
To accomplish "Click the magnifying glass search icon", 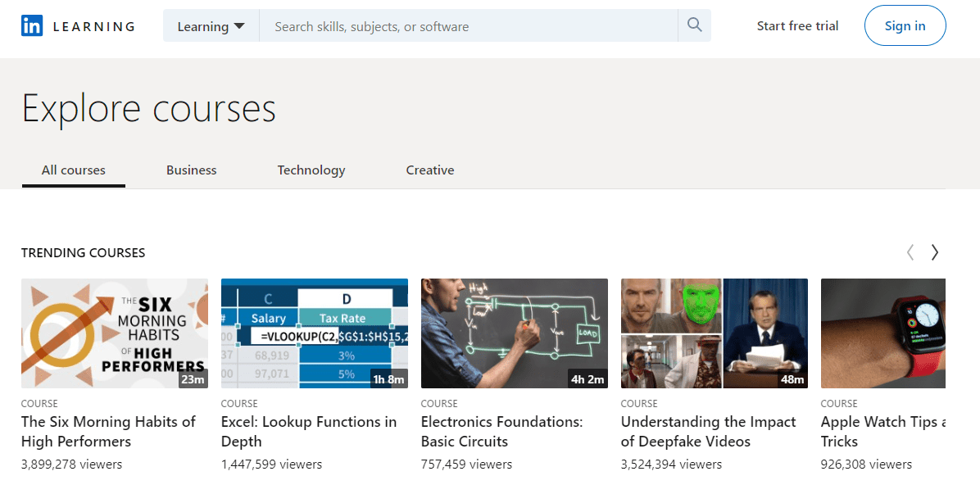I will tap(694, 25).
